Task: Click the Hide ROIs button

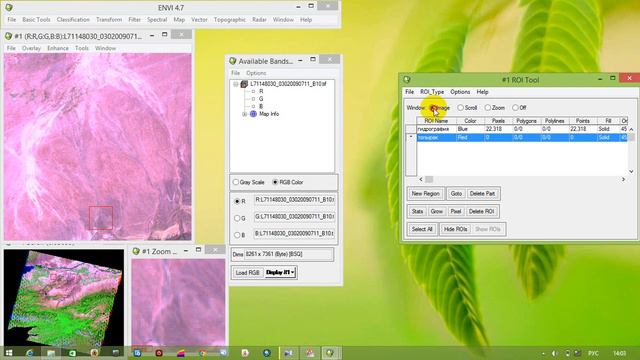Action: pos(456,229)
